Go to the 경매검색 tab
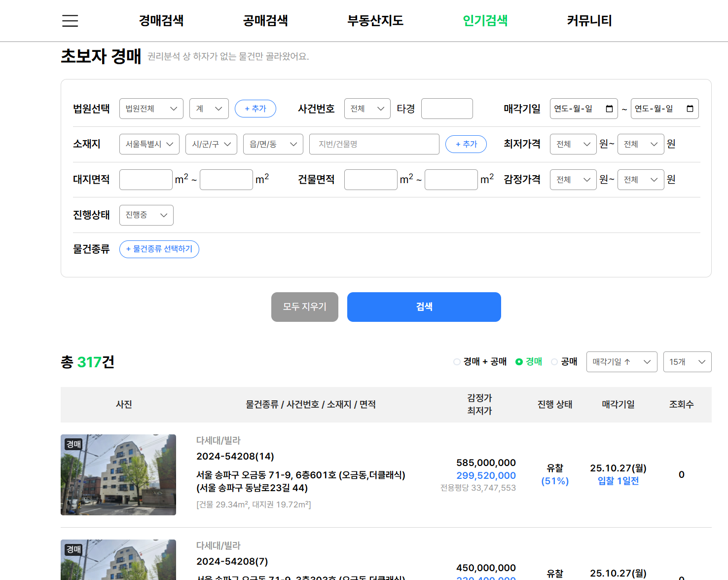 [x=161, y=21]
